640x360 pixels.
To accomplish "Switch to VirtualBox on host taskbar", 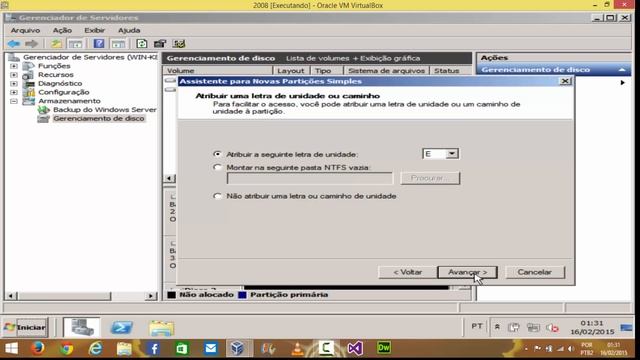I will (x=238, y=348).
